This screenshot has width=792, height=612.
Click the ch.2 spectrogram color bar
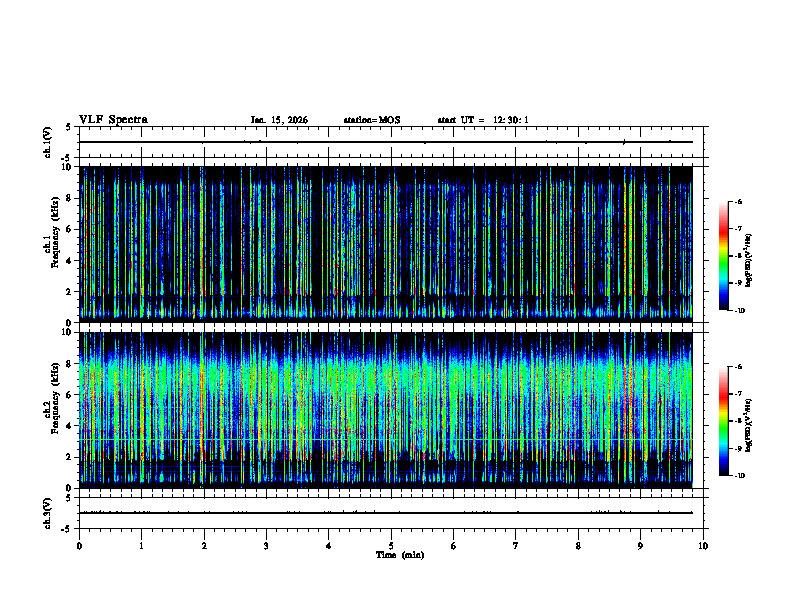(723, 421)
